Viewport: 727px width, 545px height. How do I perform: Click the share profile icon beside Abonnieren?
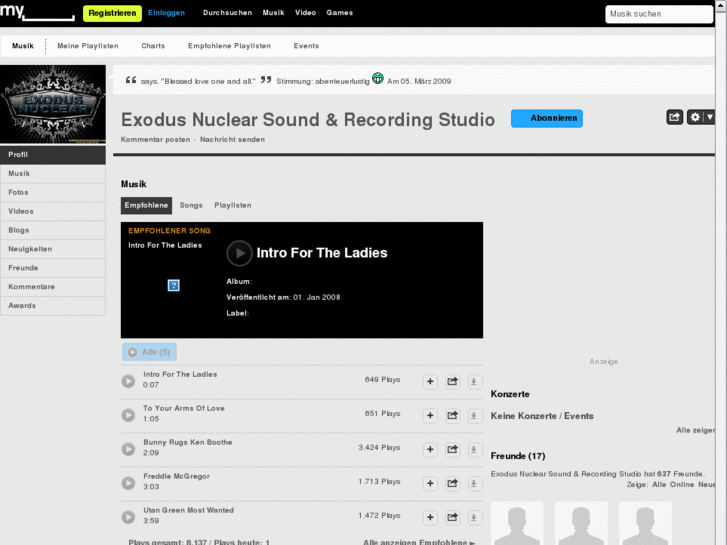pyautogui.click(x=675, y=117)
